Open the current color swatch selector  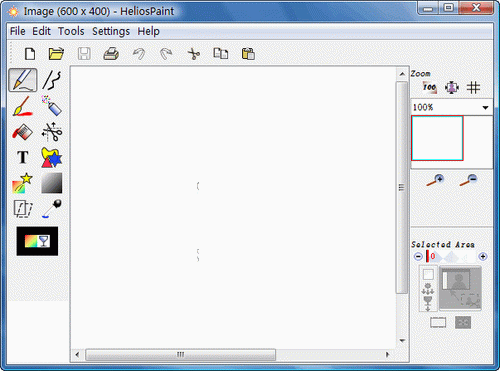click(37, 241)
